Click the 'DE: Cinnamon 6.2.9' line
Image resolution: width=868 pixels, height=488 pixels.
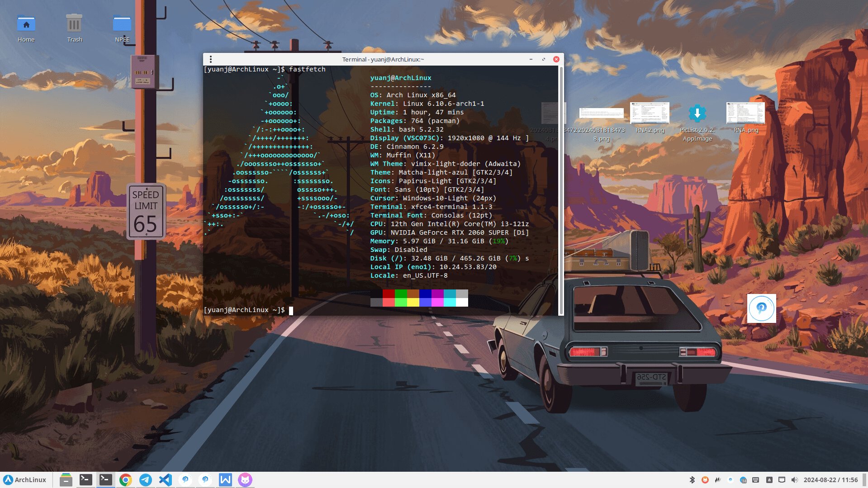click(x=407, y=147)
